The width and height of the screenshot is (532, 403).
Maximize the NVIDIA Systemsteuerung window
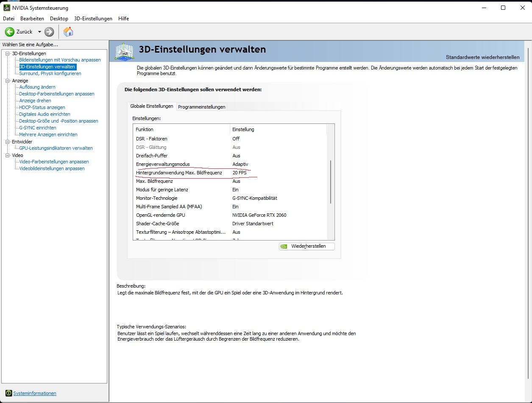[503, 8]
